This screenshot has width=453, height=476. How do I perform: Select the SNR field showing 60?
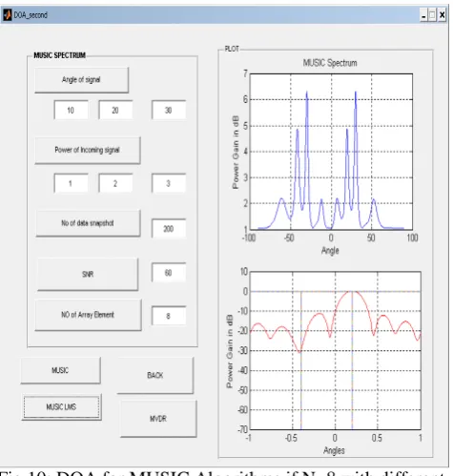[x=169, y=273]
